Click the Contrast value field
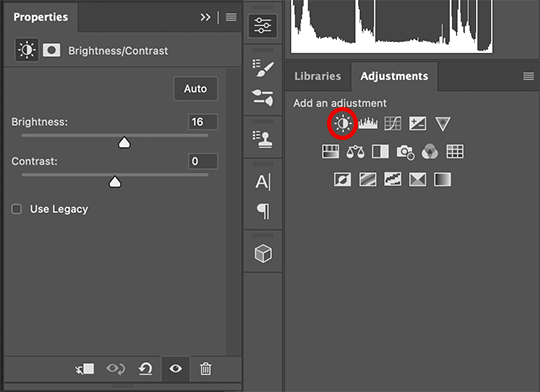The width and height of the screenshot is (540, 392). [x=203, y=161]
